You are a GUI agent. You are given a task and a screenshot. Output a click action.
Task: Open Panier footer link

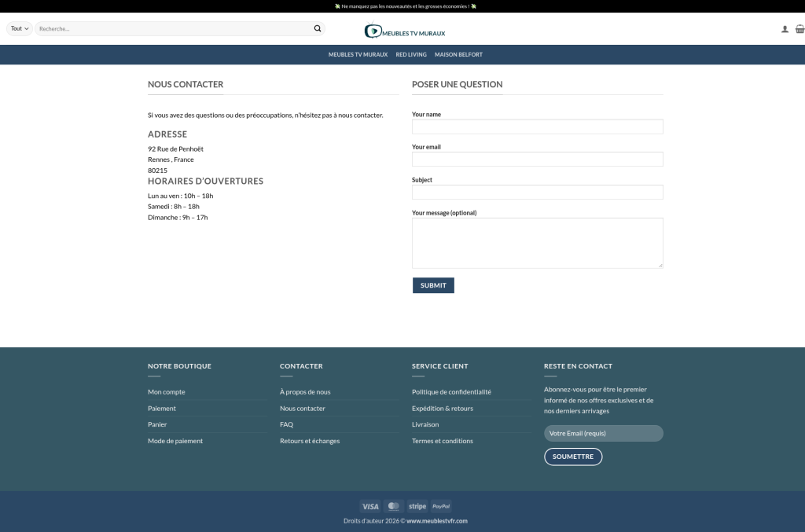pos(157,424)
